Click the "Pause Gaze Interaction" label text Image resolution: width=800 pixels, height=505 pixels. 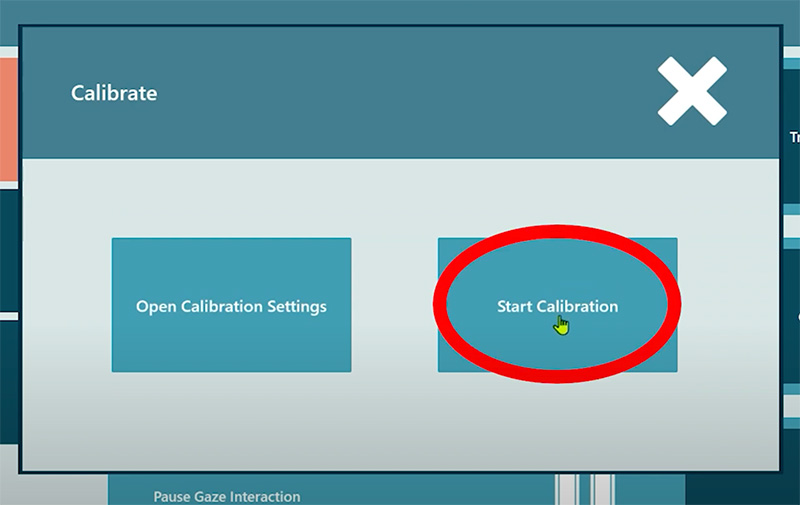coord(226,496)
